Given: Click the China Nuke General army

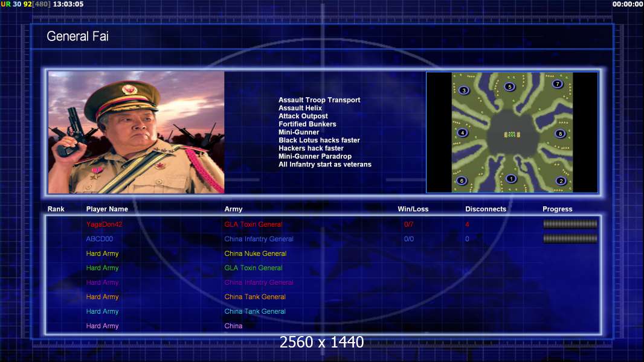Looking at the screenshot, I should (255, 253).
